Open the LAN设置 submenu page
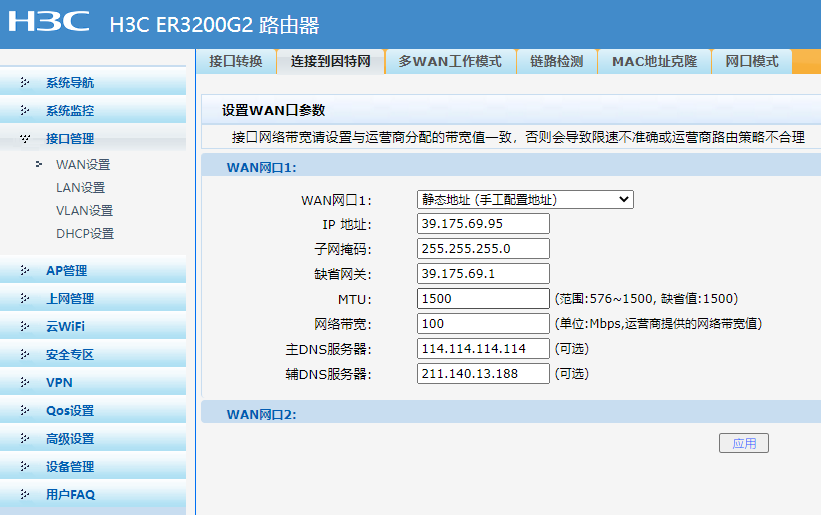821x515 pixels. [80, 187]
